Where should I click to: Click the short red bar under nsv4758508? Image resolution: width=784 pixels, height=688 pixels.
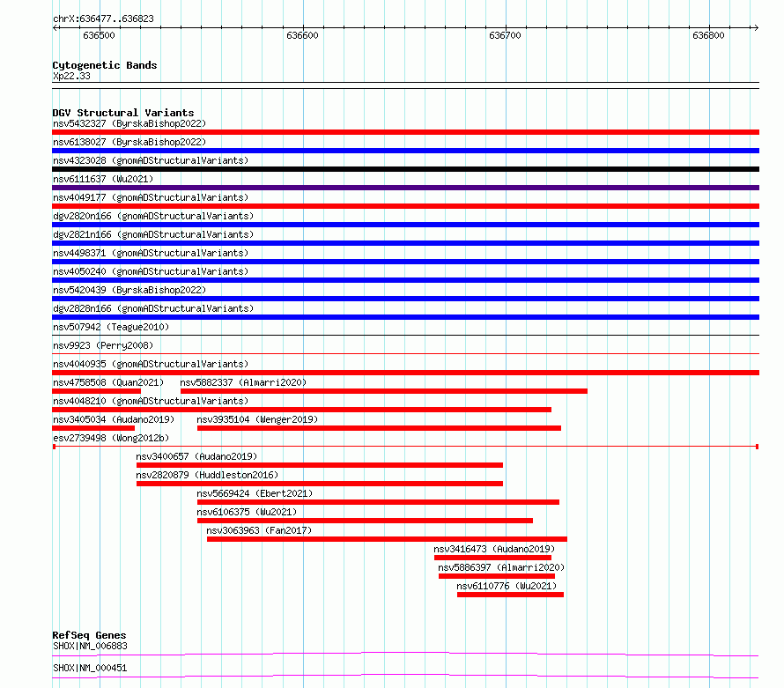pyautogui.click(x=97, y=391)
